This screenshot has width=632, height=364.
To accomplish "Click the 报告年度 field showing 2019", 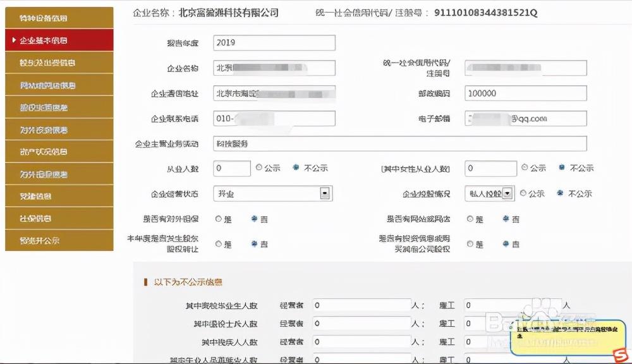I will point(274,43).
